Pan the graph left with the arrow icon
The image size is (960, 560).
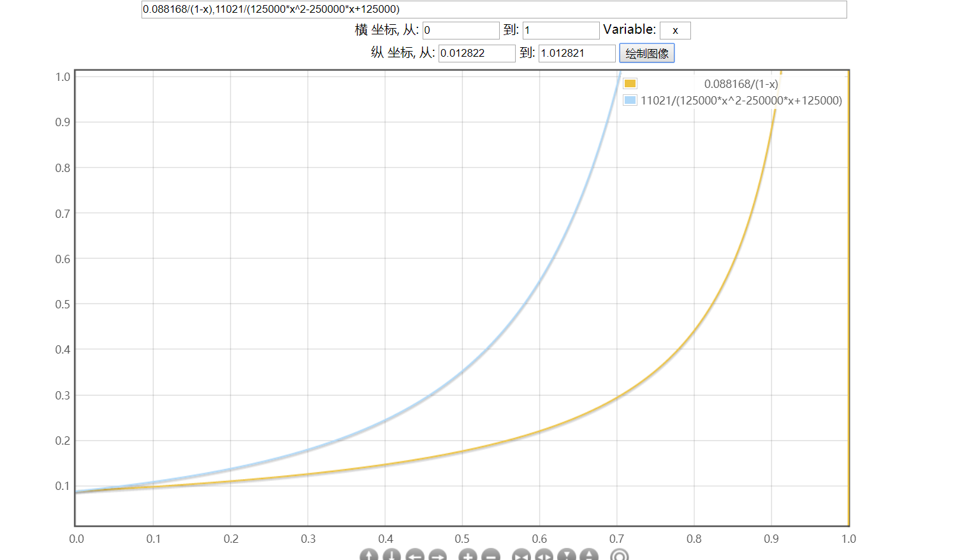414,556
